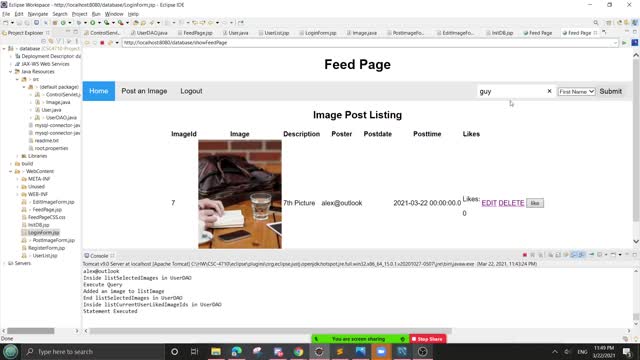
Task: Open the Project menu
Action: coord(80,14)
